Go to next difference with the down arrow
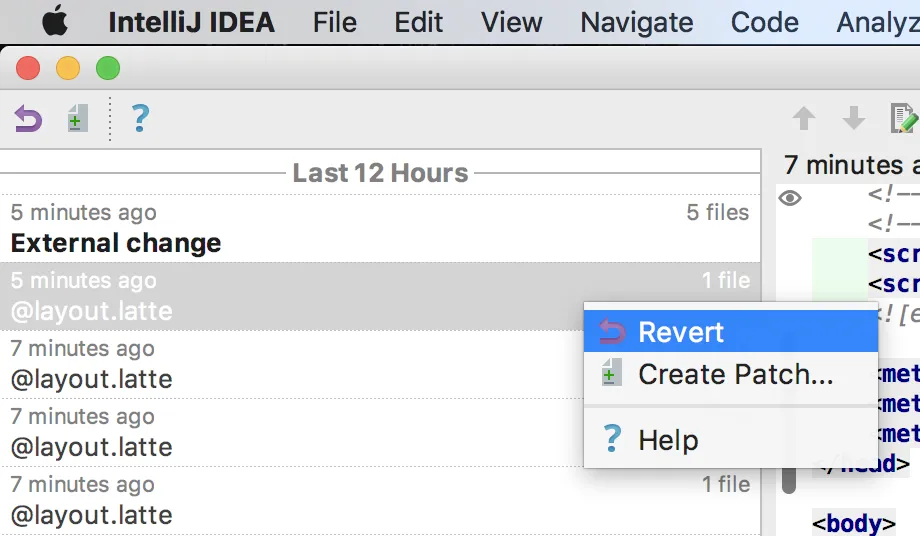Viewport: 920px width, 536px height. click(853, 120)
